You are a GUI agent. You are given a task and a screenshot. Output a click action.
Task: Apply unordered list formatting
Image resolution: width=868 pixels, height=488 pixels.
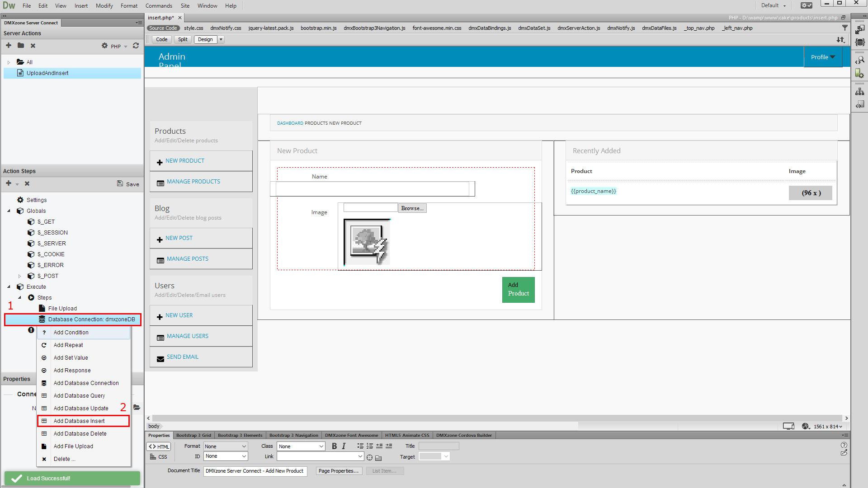coord(360,446)
